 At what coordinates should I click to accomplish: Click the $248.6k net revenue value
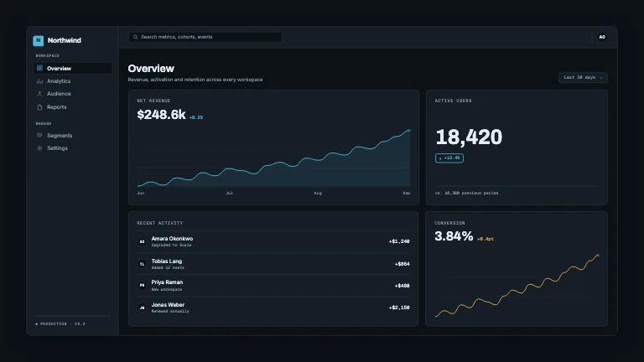pyautogui.click(x=161, y=115)
